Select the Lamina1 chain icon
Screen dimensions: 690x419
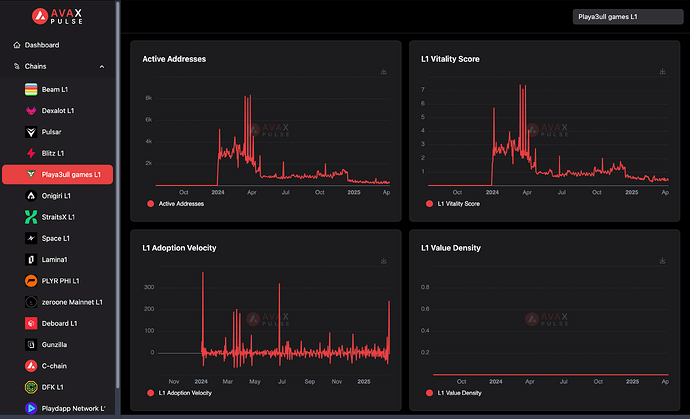pyautogui.click(x=31, y=260)
